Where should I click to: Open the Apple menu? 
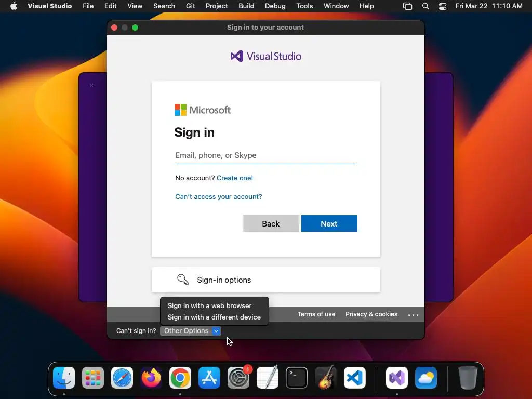pos(14,6)
